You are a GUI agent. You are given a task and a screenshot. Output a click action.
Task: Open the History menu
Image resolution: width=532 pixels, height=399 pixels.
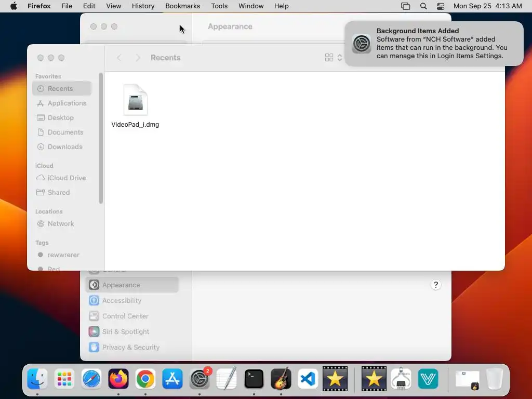[x=143, y=6]
